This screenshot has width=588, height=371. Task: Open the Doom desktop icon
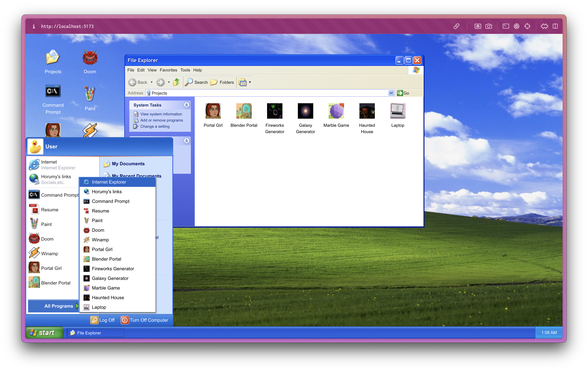[x=90, y=58]
